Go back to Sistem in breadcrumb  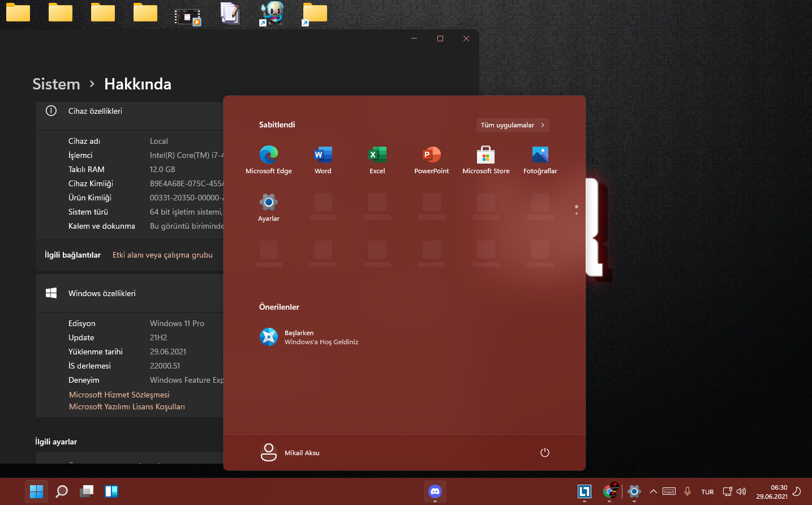56,84
